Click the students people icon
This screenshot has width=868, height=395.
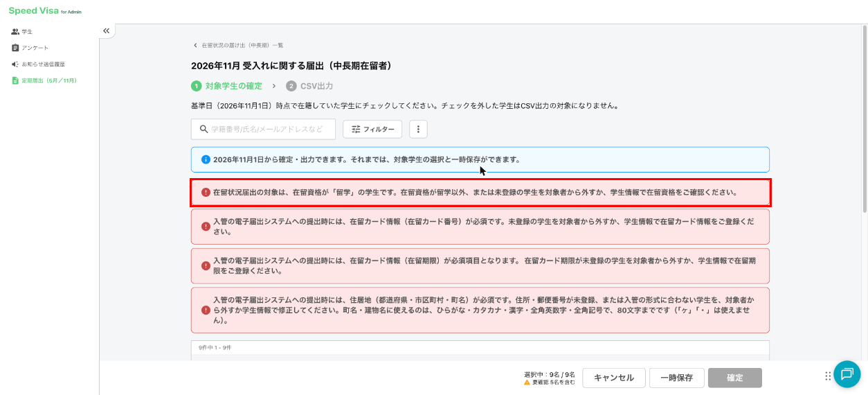coord(15,32)
